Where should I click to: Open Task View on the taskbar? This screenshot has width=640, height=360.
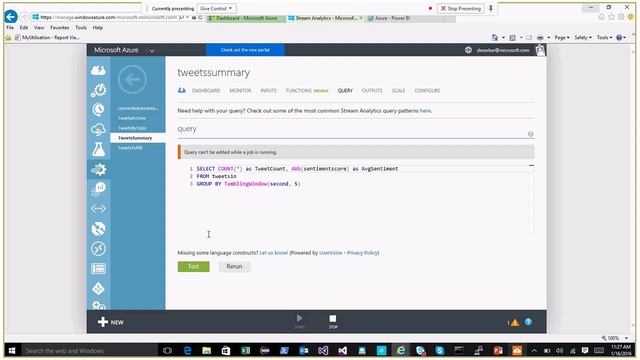pos(167,351)
